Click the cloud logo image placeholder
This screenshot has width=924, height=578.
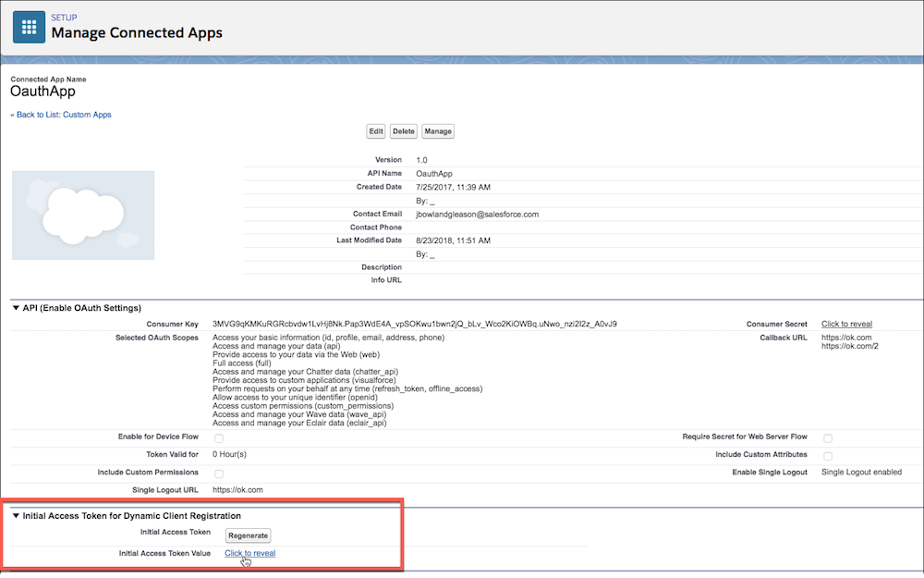[x=83, y=215]
